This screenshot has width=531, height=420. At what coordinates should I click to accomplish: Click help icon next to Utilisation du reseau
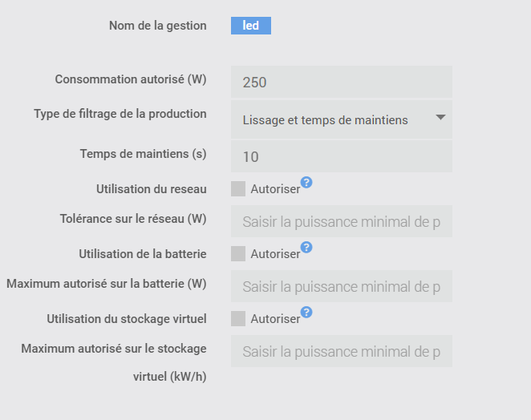pos(306,183)
